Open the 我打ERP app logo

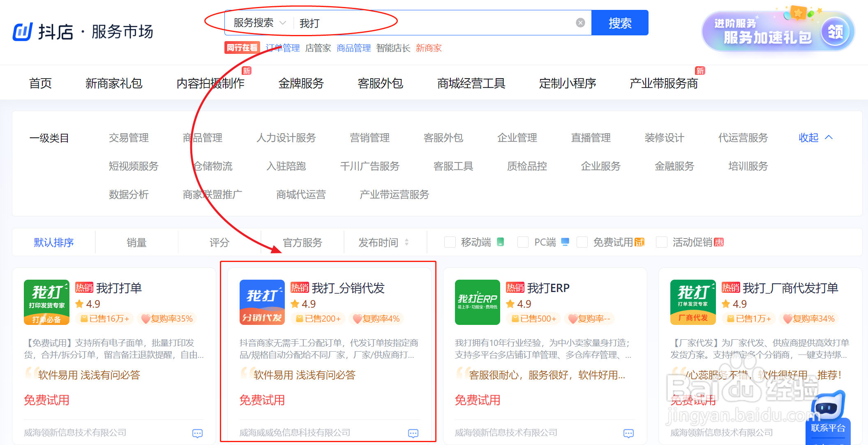478,302
